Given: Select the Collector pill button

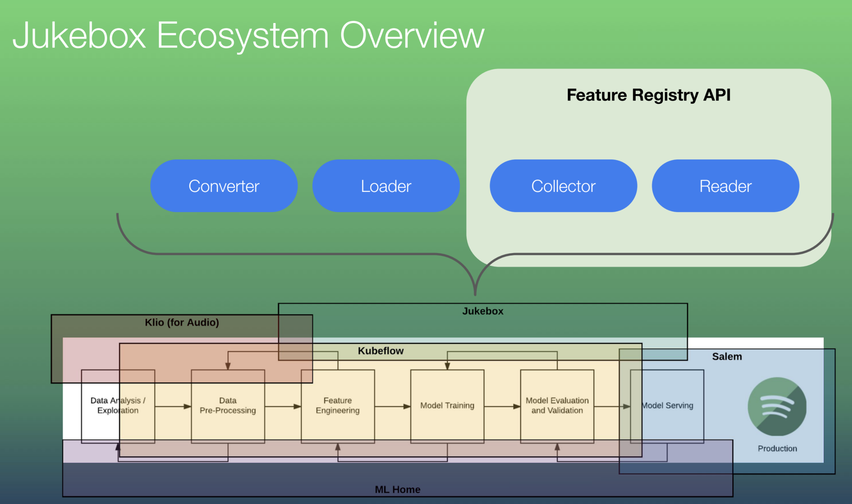Looking at the screenshot, I should [x=563, y=186].
